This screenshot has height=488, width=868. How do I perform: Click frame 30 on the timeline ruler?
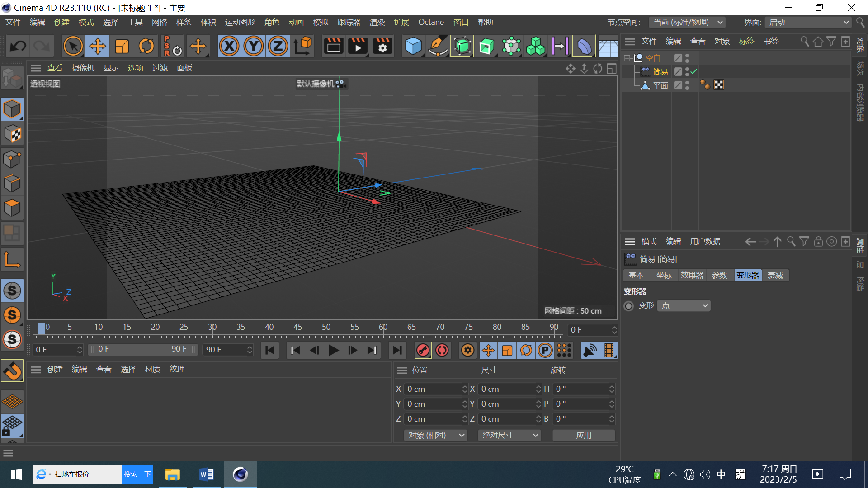(x=212, y=327)
